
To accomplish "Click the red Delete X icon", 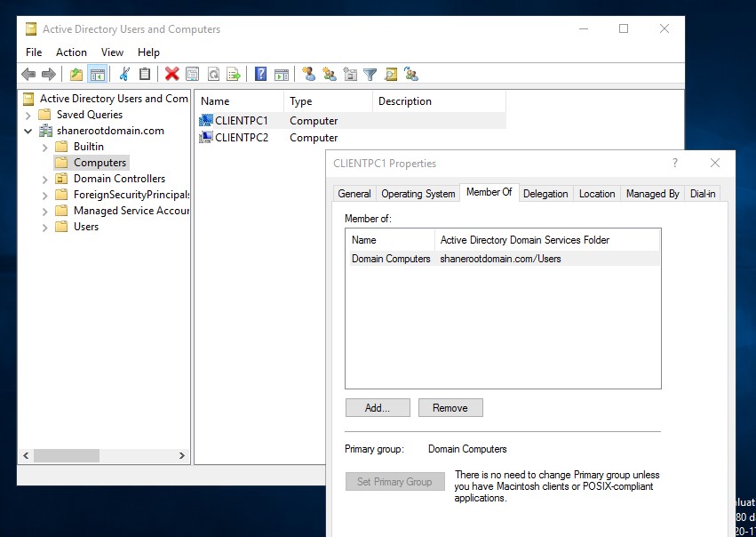I will 171,74.
